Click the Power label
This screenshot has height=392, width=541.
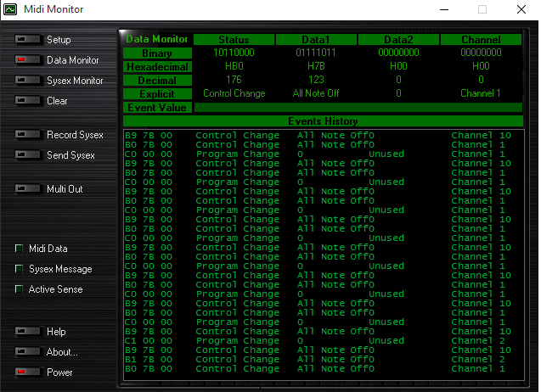click(59, 372)
